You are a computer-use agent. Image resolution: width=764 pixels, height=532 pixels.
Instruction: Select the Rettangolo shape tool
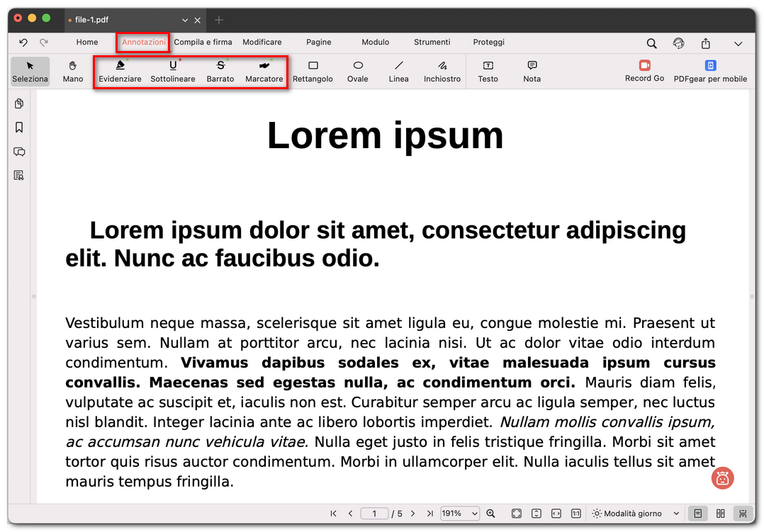[x=313, y=72]
